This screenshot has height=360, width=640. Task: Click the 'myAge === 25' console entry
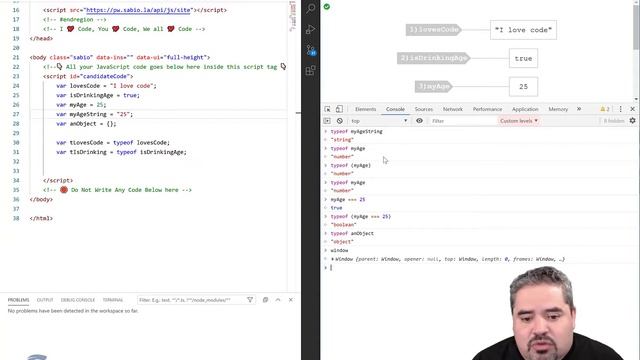click(x=348, y=200)
